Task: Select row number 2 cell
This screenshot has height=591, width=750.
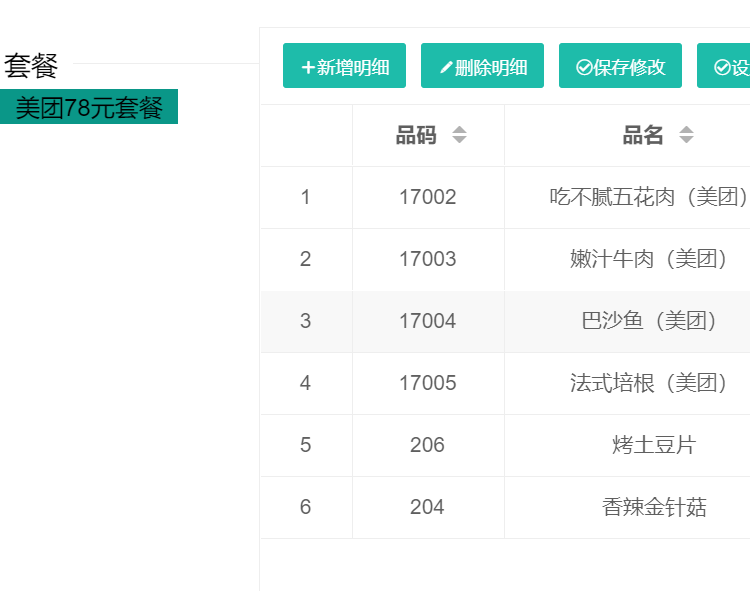Action: click(x=306, y=260)
